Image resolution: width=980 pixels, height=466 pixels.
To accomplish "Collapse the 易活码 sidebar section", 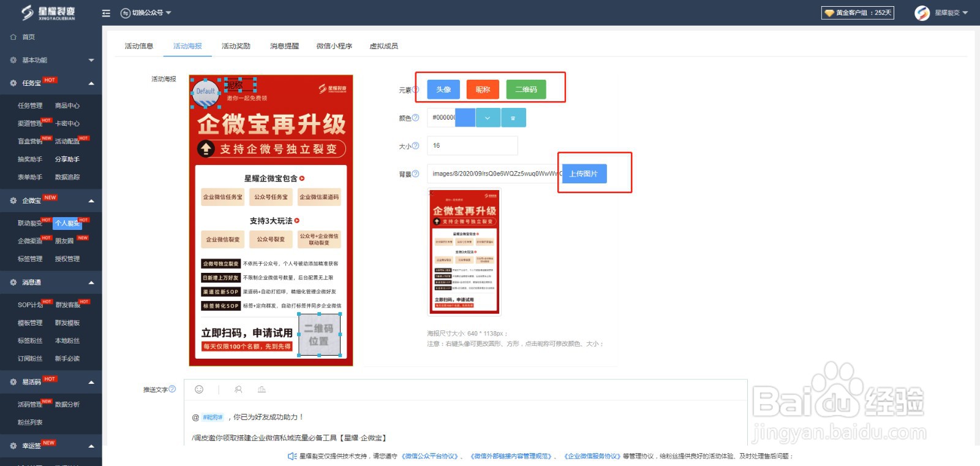I will pos(91,382).
